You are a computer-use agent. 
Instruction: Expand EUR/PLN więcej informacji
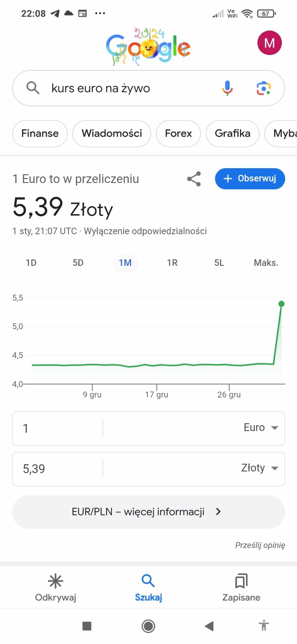tap(148, 512)
